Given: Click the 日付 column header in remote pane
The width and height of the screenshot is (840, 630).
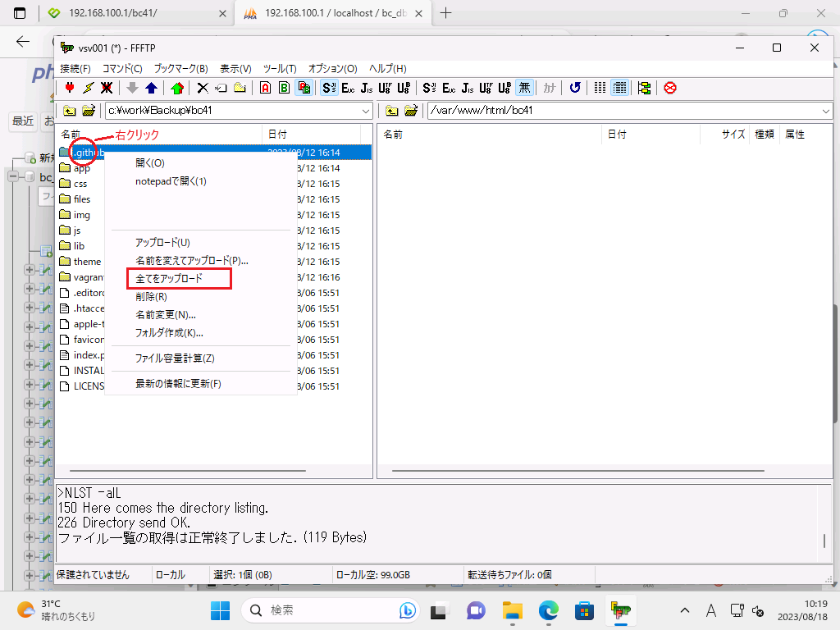Looking at the screenshot, I should coord(617,134).
